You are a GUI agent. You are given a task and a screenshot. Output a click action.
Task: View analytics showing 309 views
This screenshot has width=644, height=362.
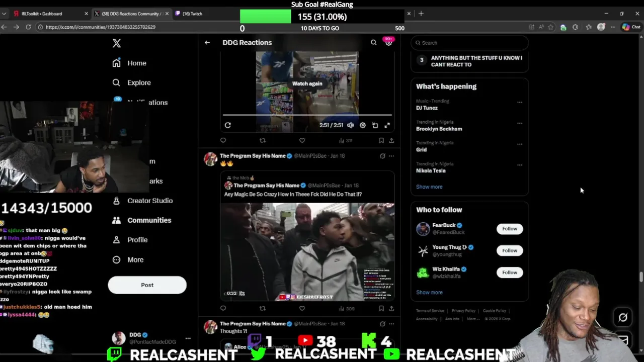coord(347,309)
